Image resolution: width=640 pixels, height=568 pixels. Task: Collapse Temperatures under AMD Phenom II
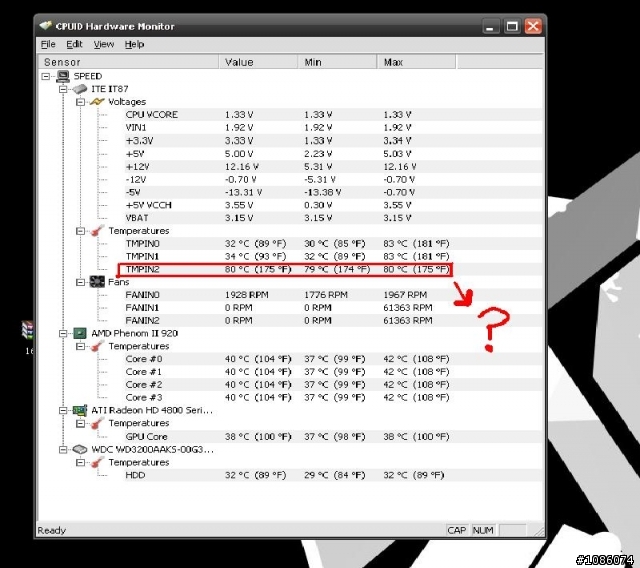[80, 346]
